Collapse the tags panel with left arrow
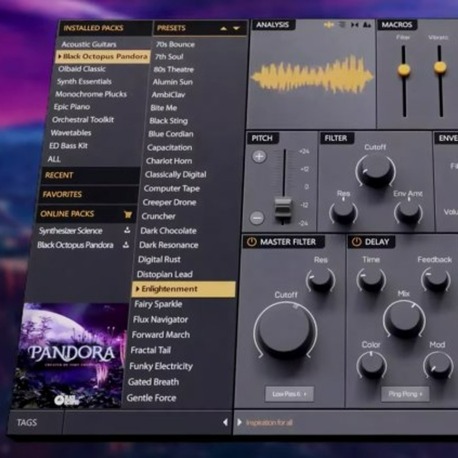This screenshot has width=458, height=458. point(225,422)
